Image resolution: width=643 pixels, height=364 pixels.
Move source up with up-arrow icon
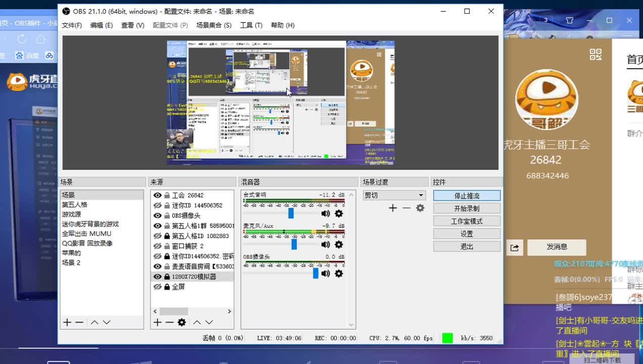click(x=197, y=322)
